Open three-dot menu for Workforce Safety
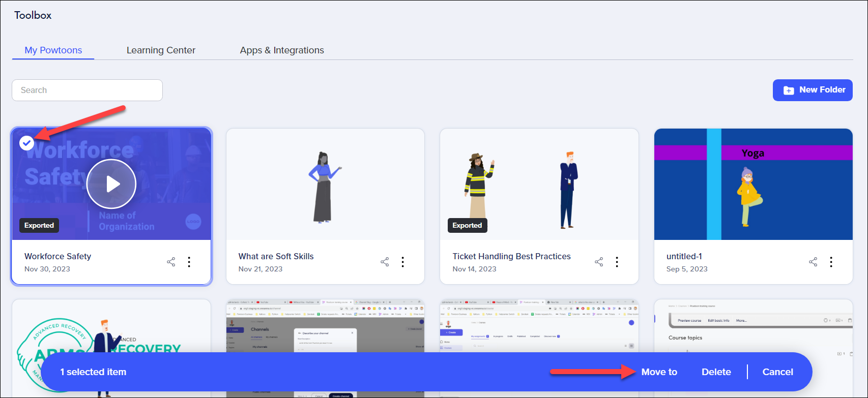Viewport: 868px width, 398px height. [x=189, y=262]
